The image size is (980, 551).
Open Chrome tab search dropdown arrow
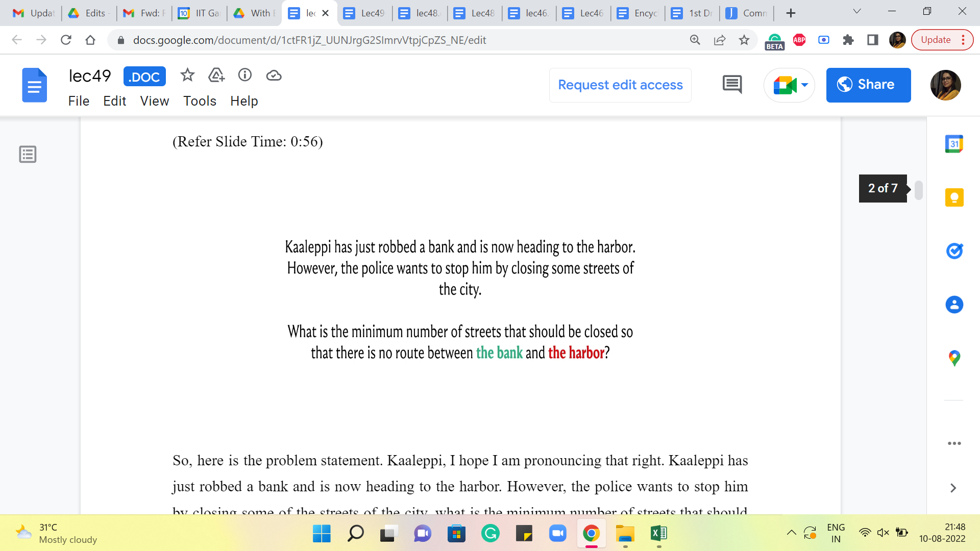(x=857, y=12)
